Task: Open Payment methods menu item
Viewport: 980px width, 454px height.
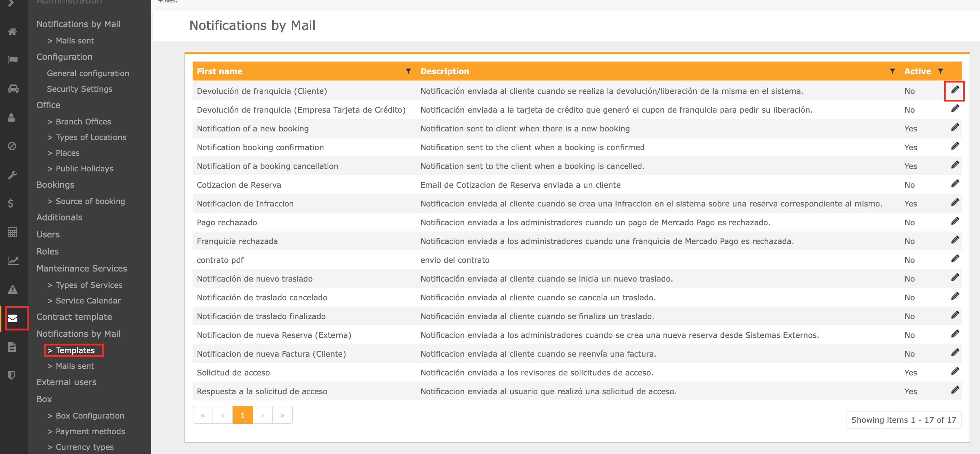Action: click(86, 431)
